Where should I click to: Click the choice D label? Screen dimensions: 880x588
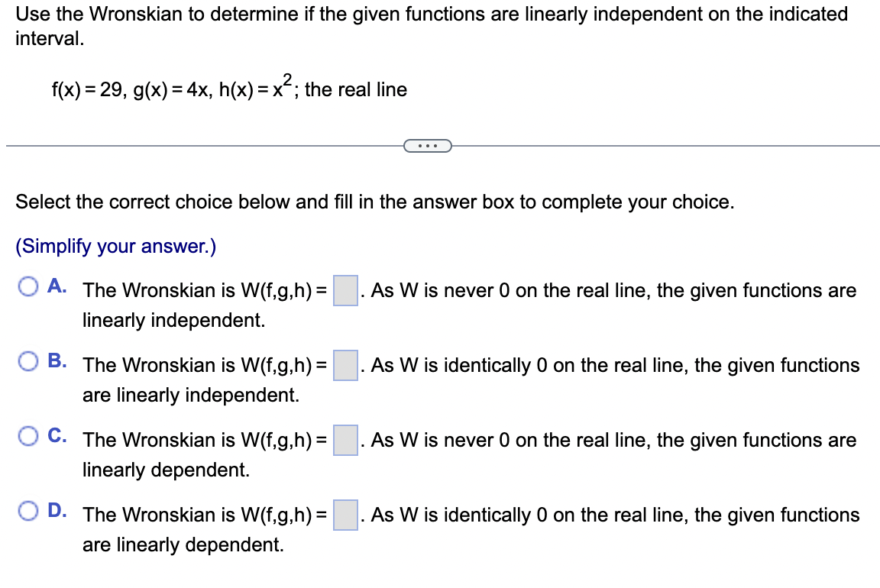55,510
